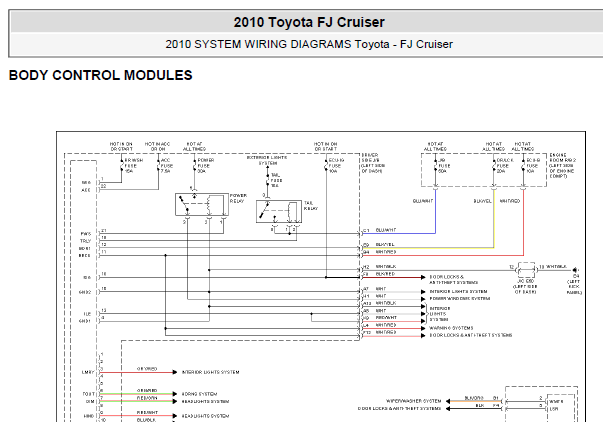Click the vertical blue wire below J/B fuse
Viewport: 603px width, 422px height.
coord(435,210)
